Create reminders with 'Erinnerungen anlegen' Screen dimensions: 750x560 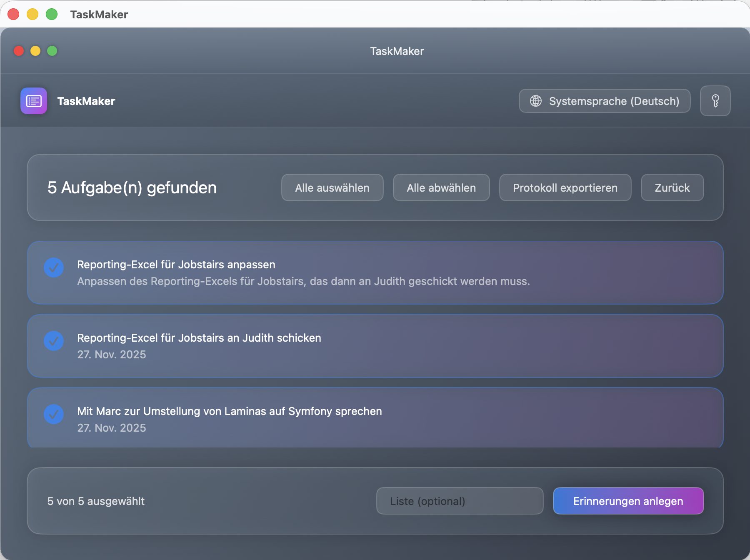tap(628, 501)
